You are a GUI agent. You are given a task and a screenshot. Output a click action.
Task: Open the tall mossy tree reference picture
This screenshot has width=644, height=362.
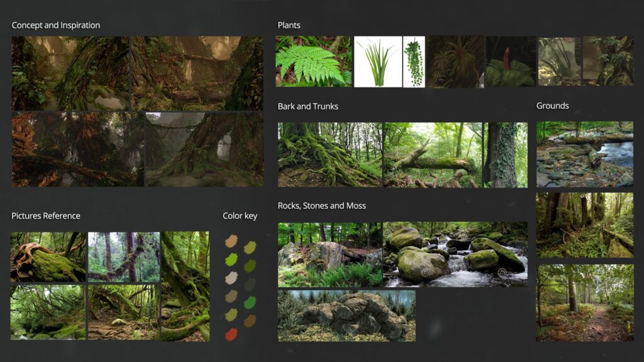point(185,286)
